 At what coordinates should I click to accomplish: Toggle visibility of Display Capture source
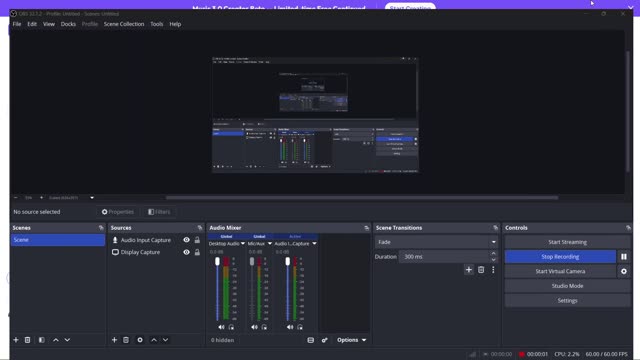click(x=187, y=252)
